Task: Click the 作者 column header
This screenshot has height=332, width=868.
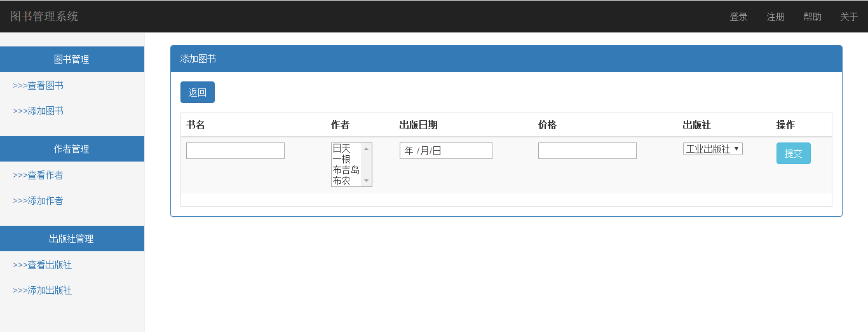Action: point(340,125)
